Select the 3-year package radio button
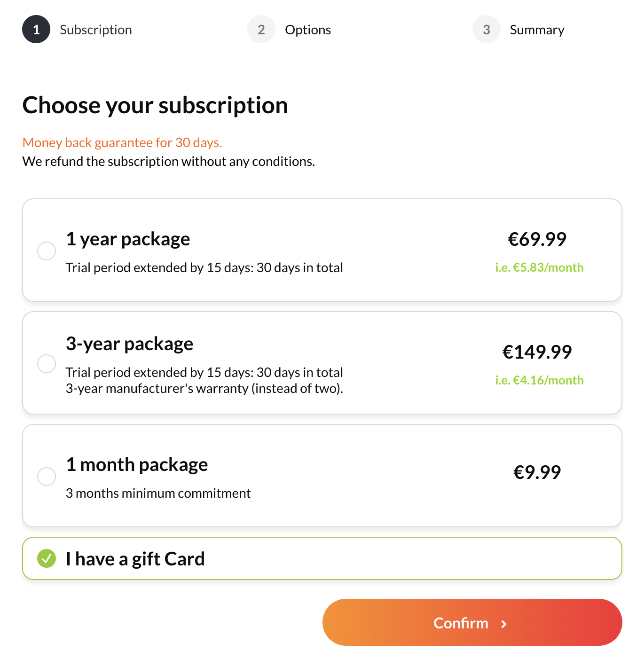This screenshot has width=644, height=658. pyautogui.click(x=46, y=363)
